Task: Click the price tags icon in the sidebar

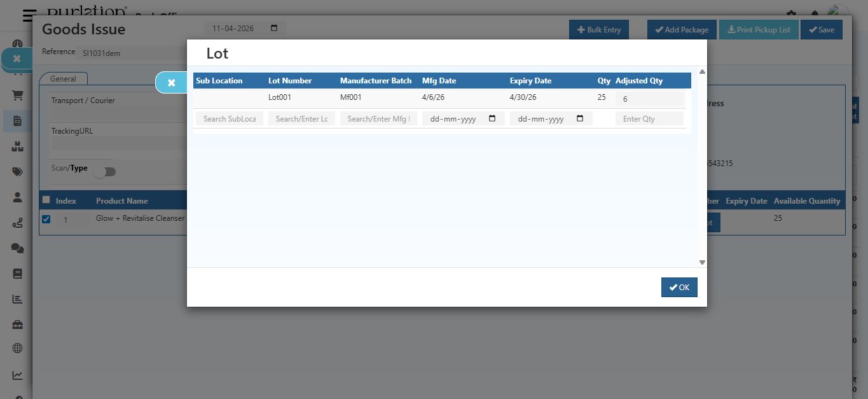Action: 16,171
